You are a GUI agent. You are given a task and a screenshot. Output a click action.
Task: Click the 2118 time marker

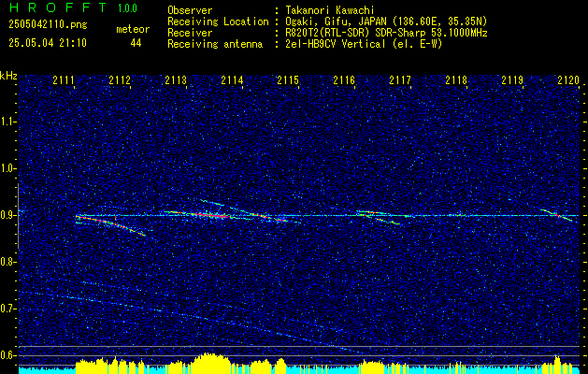pos(456,79)
